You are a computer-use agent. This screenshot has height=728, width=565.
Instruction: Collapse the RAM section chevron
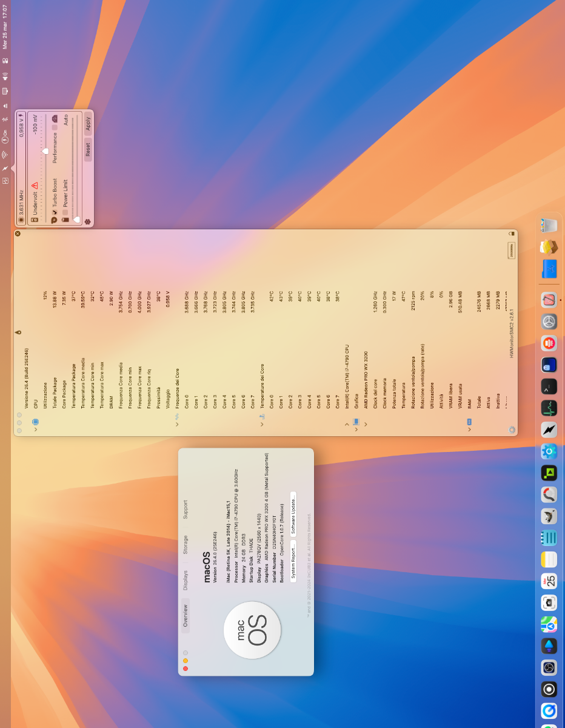coord(469,430)
